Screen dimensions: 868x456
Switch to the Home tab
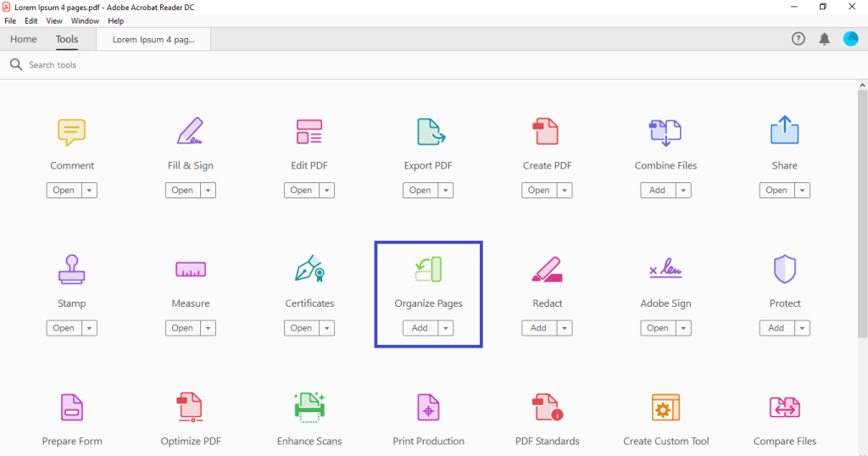23,39
